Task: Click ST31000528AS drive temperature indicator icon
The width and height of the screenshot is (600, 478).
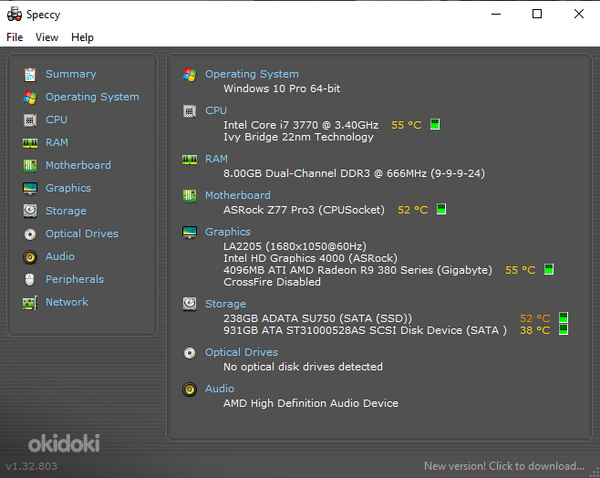Action: [563, 330]
